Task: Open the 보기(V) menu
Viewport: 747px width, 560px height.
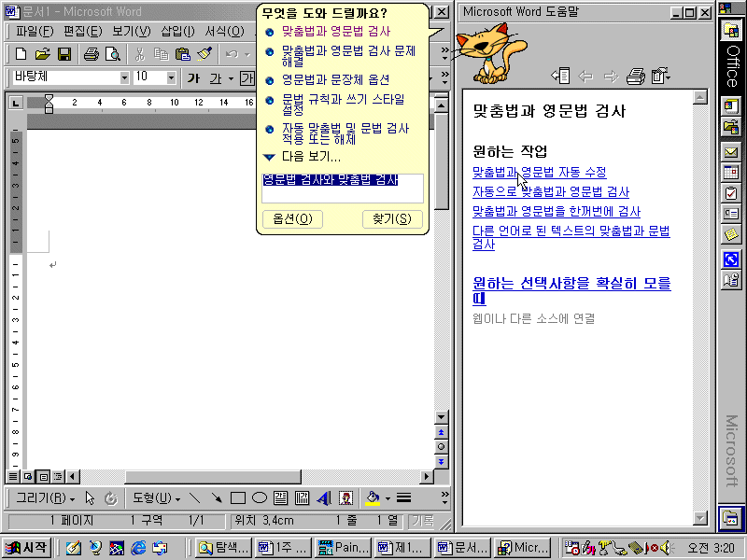Action: point(132,32)
